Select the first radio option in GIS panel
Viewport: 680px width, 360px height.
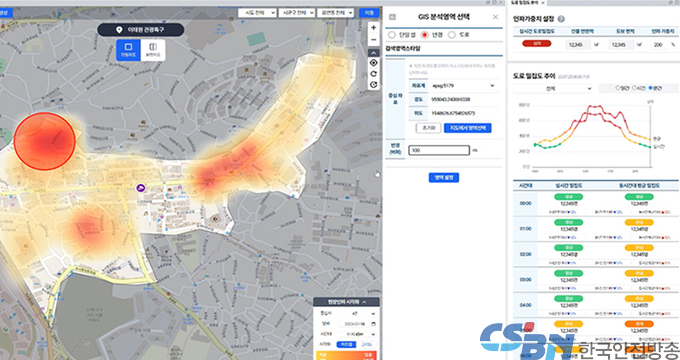click(392, 35)
